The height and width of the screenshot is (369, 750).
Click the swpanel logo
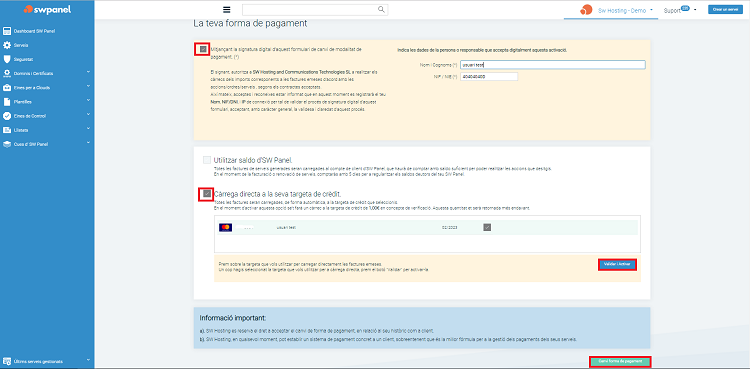pyautogui.click(x=47, y=9)
